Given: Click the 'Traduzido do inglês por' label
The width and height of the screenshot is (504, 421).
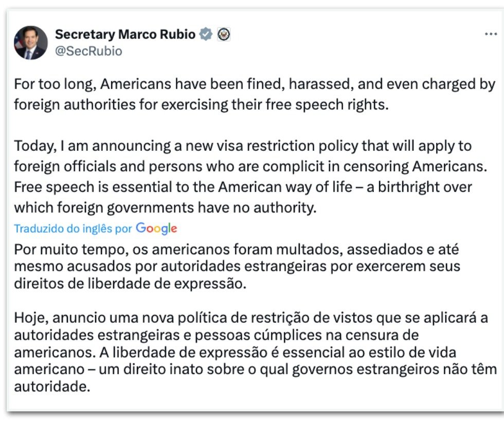Looking at the screenshot, I should coord(73,229).
